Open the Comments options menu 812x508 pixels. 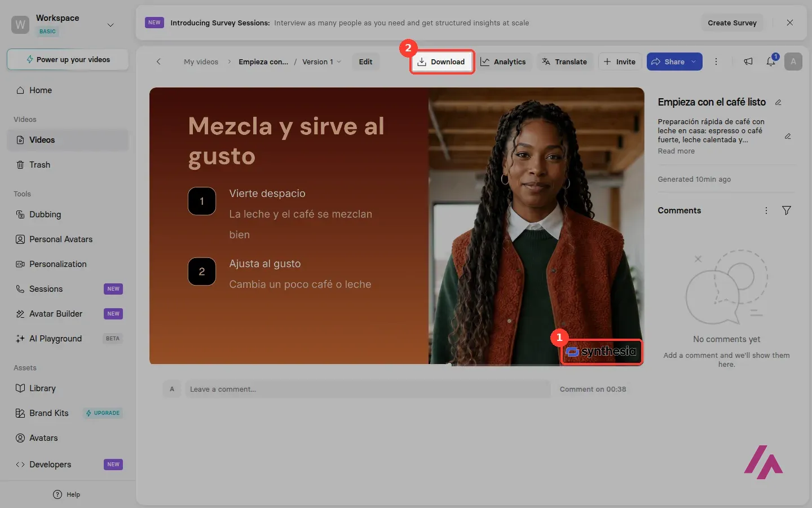click(x=766, y=211)
